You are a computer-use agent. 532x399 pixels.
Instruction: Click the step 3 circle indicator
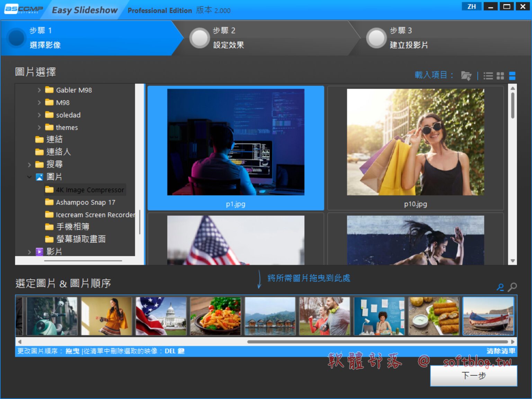click(376, 38)
